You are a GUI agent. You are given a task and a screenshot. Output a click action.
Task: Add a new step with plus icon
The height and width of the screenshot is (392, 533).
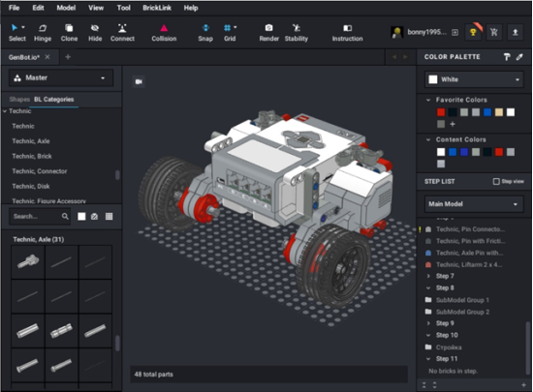click(x=524, y=385)
